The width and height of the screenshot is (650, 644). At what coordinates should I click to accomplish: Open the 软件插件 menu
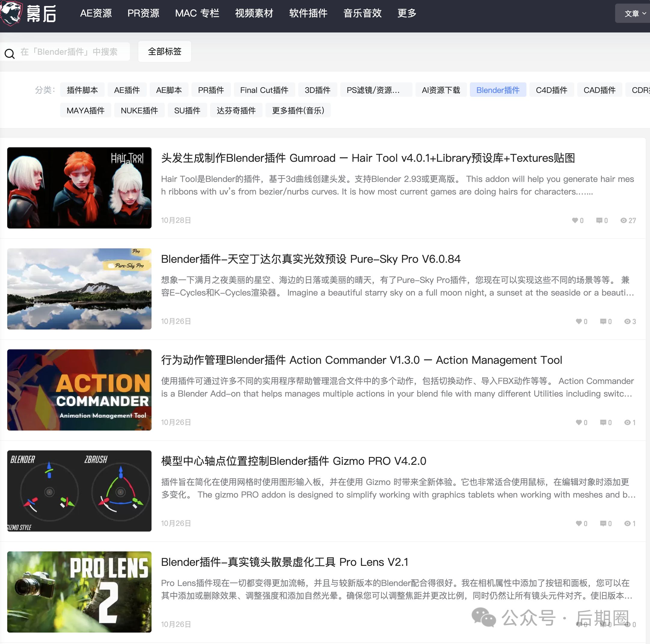click(x=308, y=13)
